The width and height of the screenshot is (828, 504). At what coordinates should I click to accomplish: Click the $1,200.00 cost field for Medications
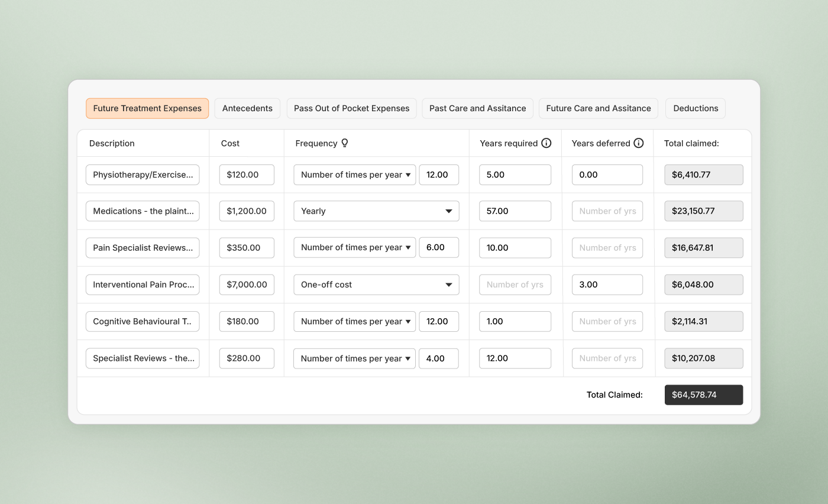247,211
